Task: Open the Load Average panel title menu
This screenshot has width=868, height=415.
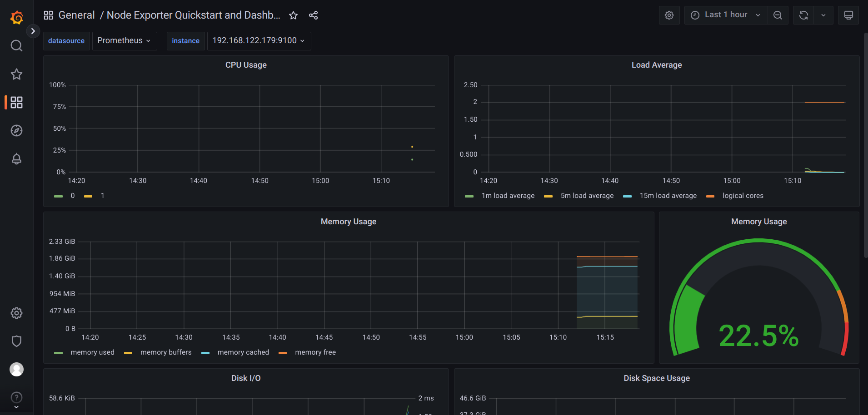Action: 656,65
